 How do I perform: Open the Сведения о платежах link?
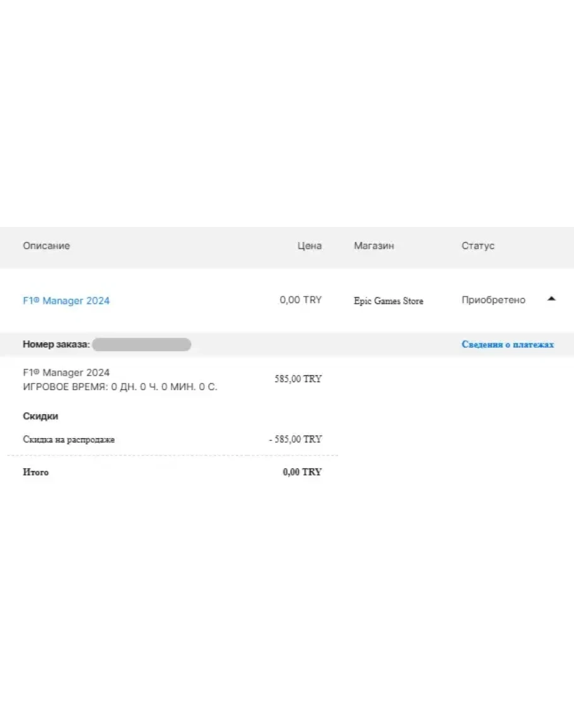(508, 344)
